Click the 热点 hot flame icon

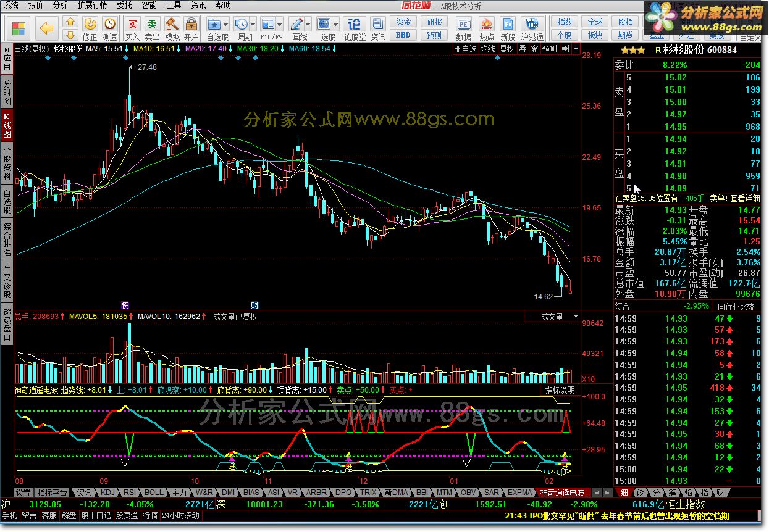pyautogui.click(x=486, y=24)
